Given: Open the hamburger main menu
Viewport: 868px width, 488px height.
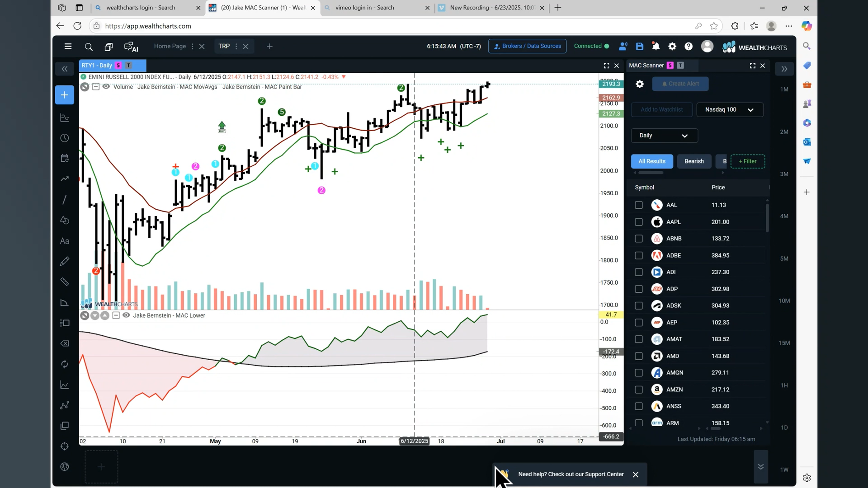Looking at the screenshot, I should [68, 46].
